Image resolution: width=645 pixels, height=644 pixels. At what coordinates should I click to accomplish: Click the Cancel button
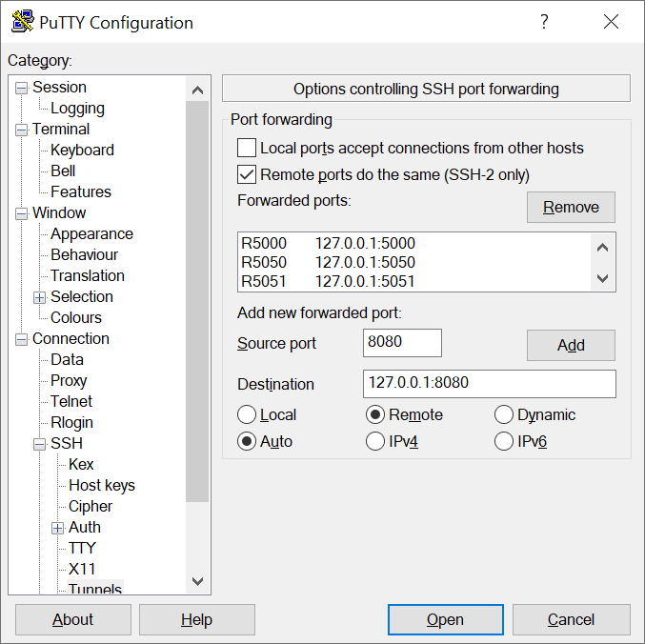tap(571, 620)
